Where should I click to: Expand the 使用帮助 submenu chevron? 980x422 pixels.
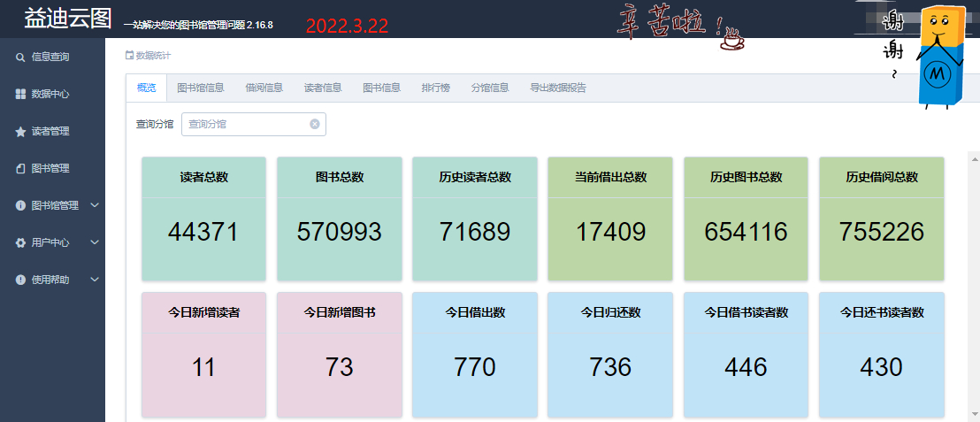point(95,280)
